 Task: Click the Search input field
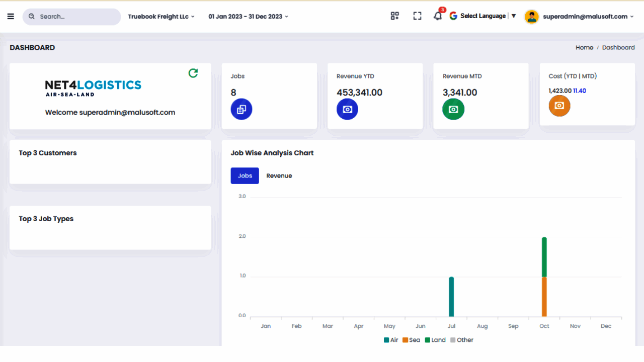(72, 17)
